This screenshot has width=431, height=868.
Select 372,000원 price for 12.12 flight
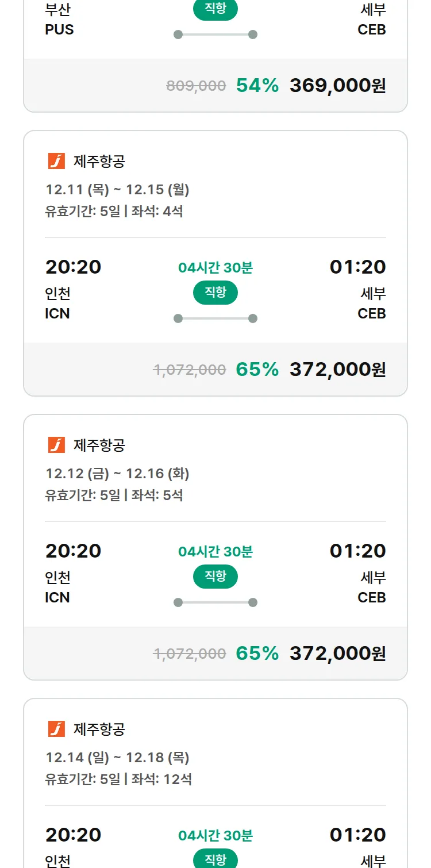(x=337, y=653)
